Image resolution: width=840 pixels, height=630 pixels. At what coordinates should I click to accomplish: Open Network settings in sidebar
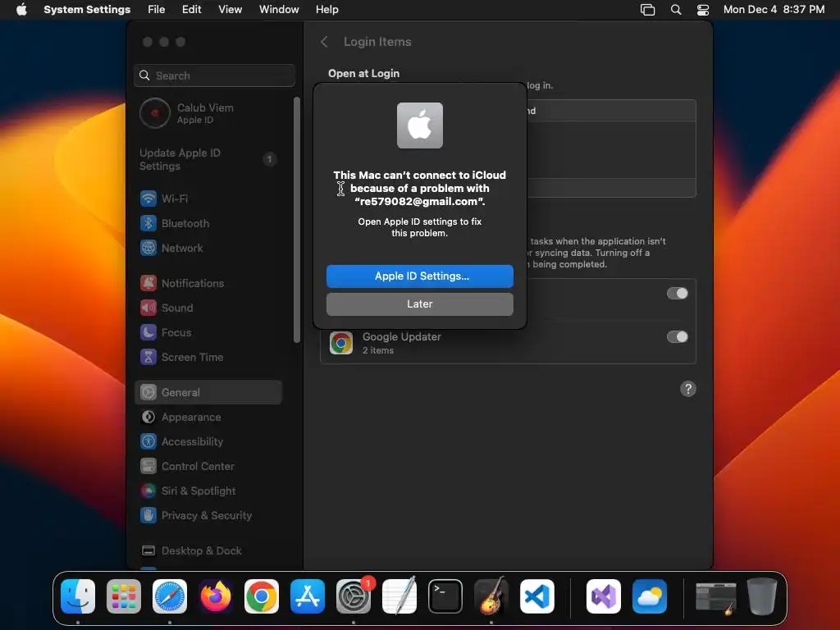[x=208, y=248]
